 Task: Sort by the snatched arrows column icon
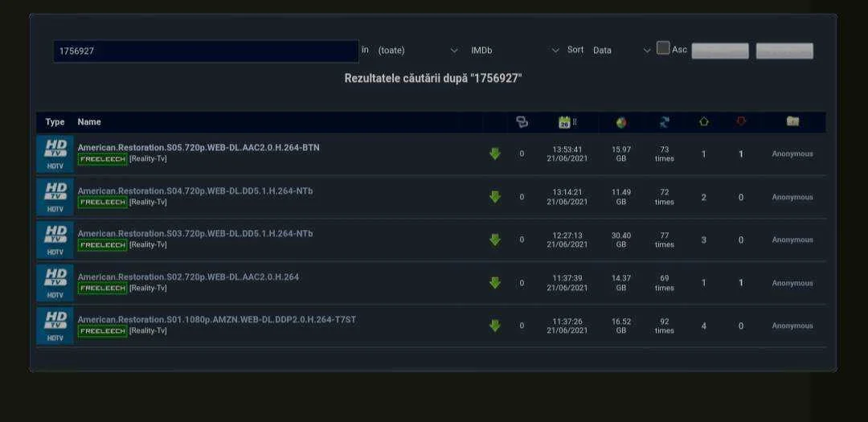[665, 122]
